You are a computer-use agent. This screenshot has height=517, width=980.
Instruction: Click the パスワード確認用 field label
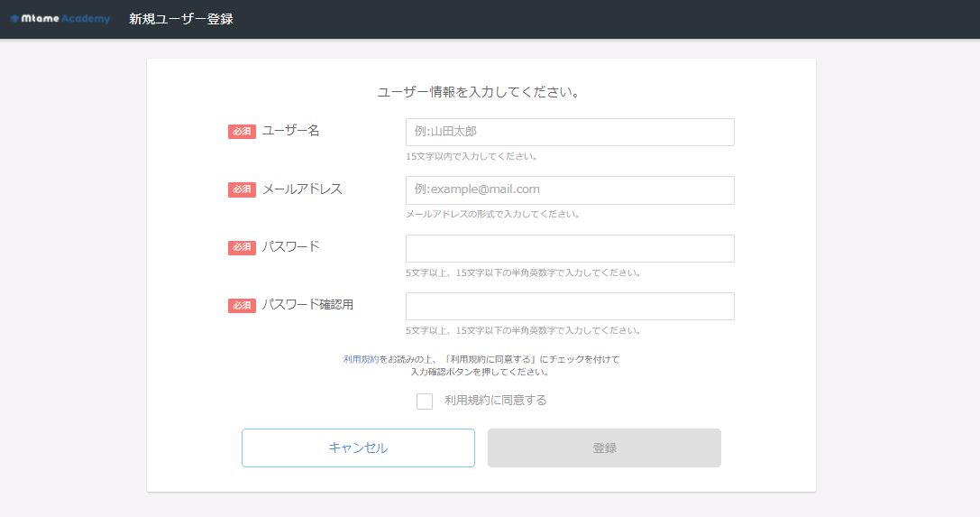click(x=307, y=304)
